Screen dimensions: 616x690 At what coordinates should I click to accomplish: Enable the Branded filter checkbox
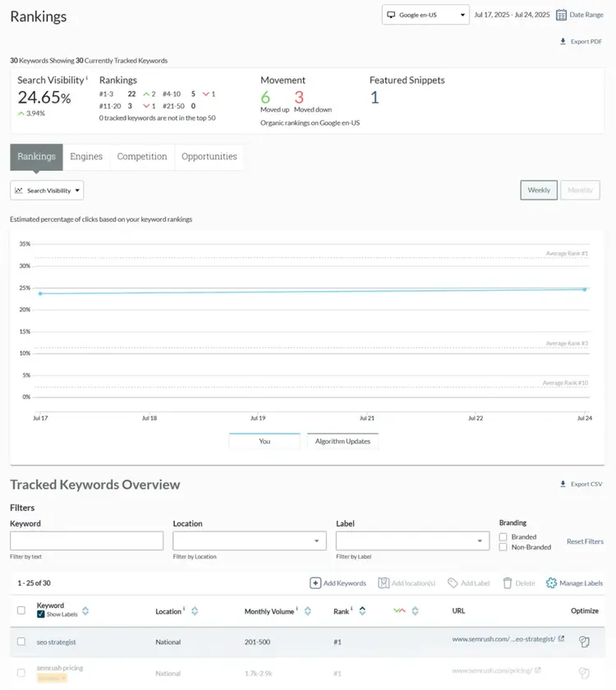point(503,537)
